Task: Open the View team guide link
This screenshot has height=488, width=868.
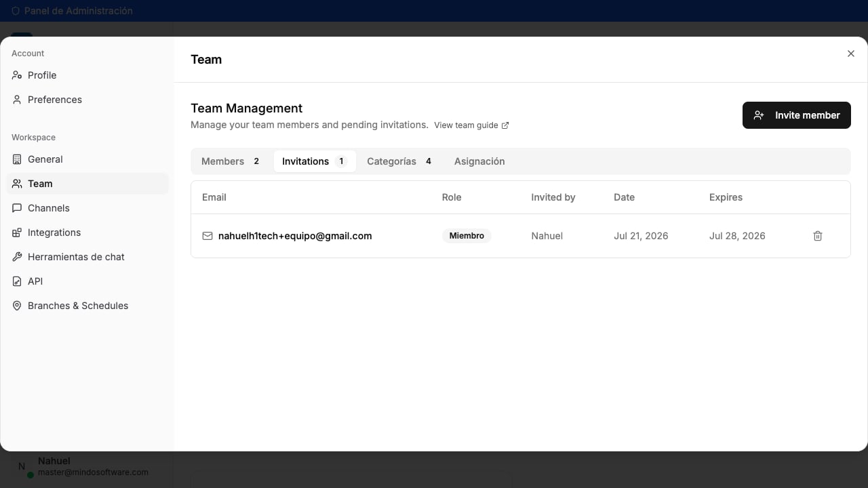Action: 471,125
